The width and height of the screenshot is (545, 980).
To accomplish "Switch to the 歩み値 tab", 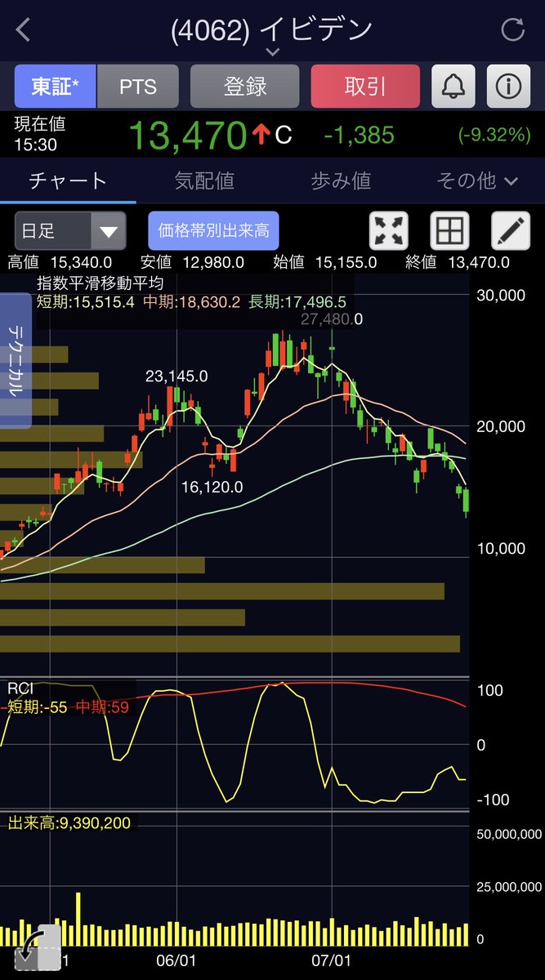I will coord(341,180).
